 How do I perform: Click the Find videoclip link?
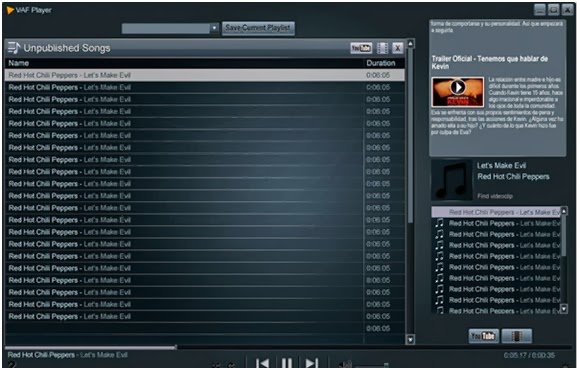[495, 196]
